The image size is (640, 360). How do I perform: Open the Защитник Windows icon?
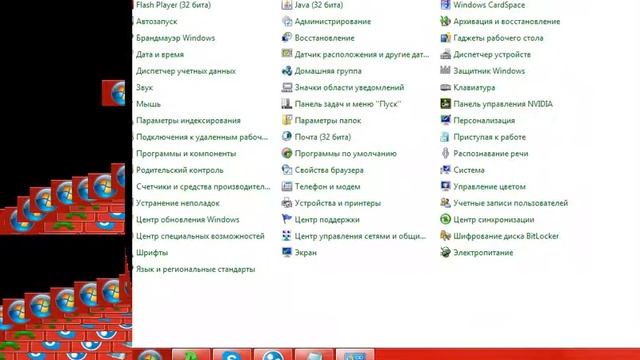(x=445, y=71)
